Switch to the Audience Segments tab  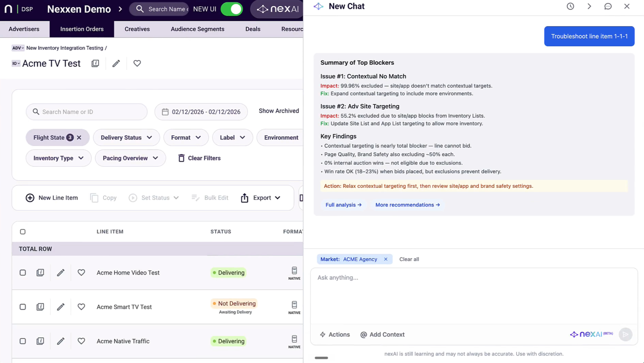[198, 29]
